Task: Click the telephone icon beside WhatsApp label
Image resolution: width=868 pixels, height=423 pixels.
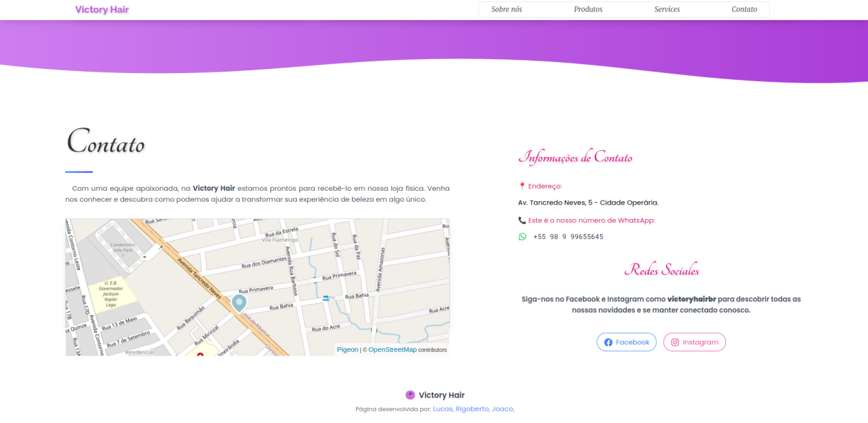Action: 522,220
